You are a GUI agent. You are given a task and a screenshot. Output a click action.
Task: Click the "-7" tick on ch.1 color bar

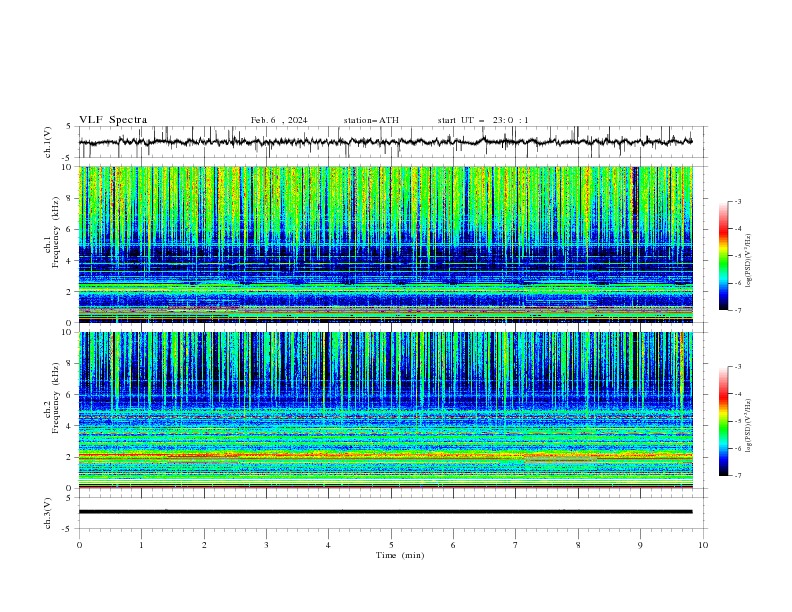point(737,310)
